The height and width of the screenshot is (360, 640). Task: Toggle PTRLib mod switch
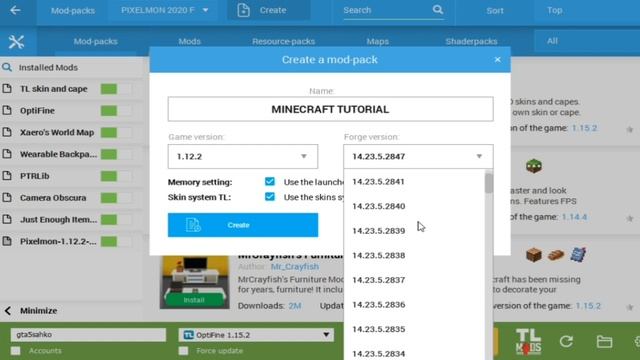click(x=116, y=176)
